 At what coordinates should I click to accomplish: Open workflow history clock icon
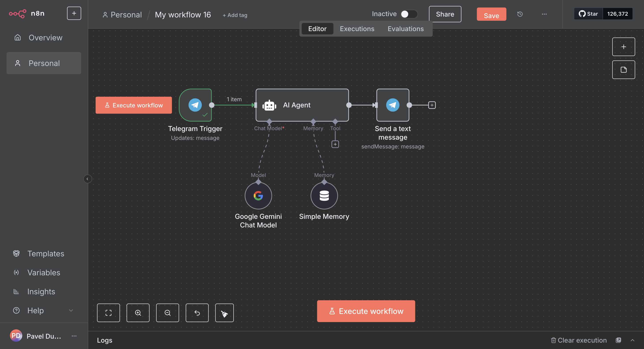[x=520, y=14]
